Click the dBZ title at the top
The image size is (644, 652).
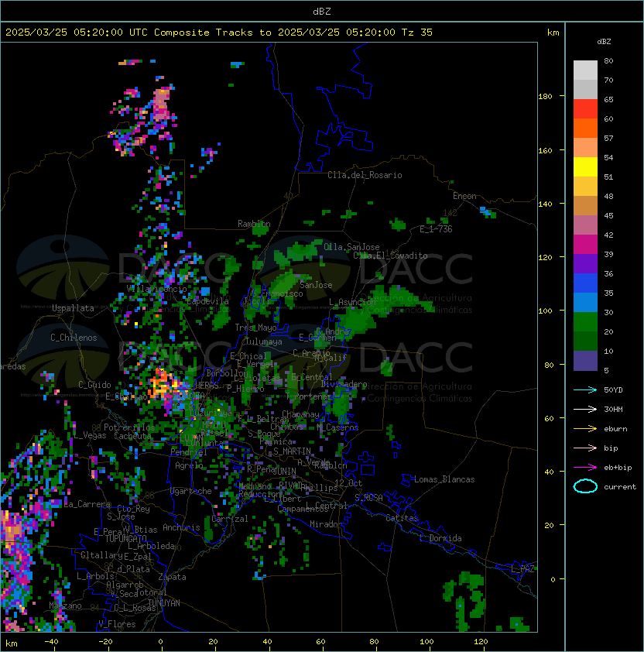pos(322,12)
